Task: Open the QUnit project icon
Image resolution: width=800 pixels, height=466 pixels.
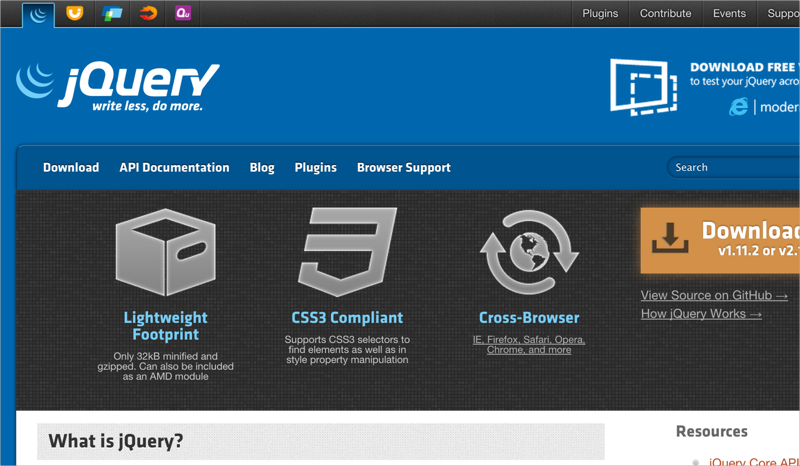Action: pos(183,14)
